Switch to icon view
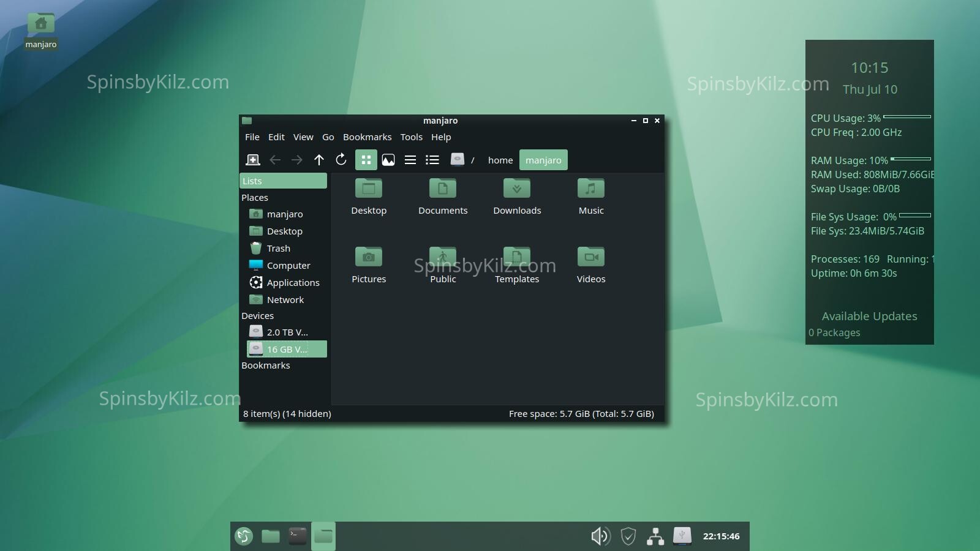 (x=366, y=160)
